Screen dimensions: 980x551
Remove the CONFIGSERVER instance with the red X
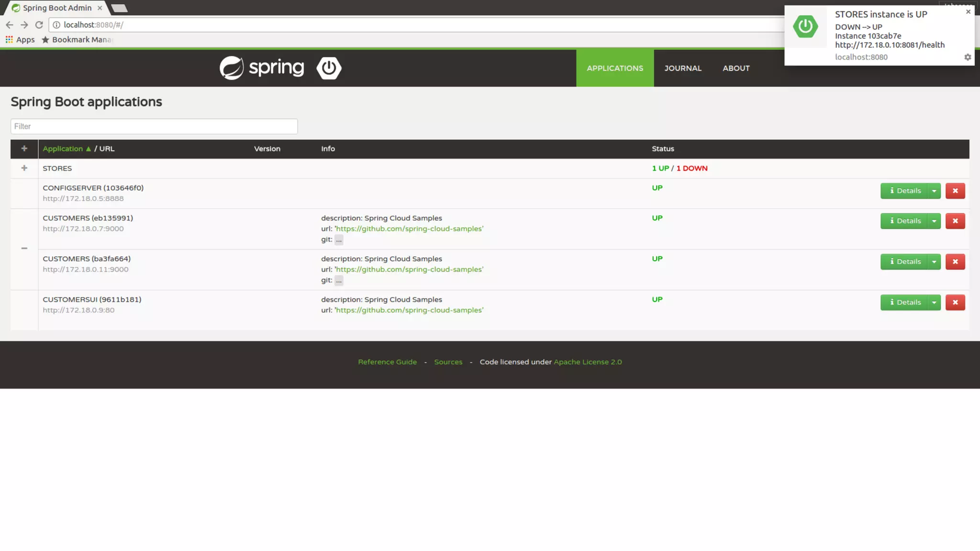coord(955,191)
